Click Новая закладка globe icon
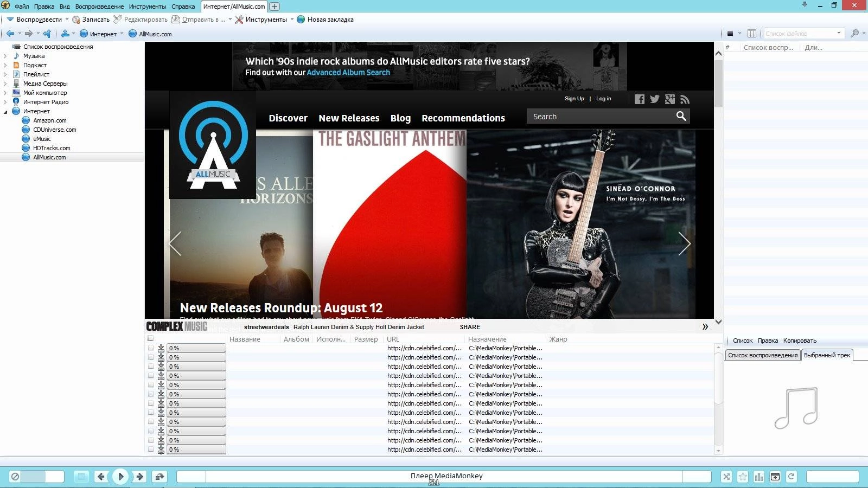Image resolution: width=868 pixels, height=488 pixels. [301, 20]
